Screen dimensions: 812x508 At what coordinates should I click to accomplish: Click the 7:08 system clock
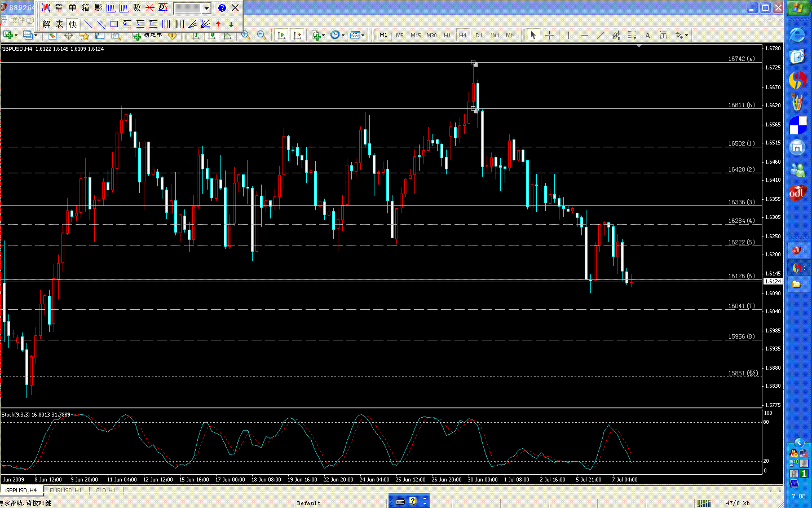point(798,496)
